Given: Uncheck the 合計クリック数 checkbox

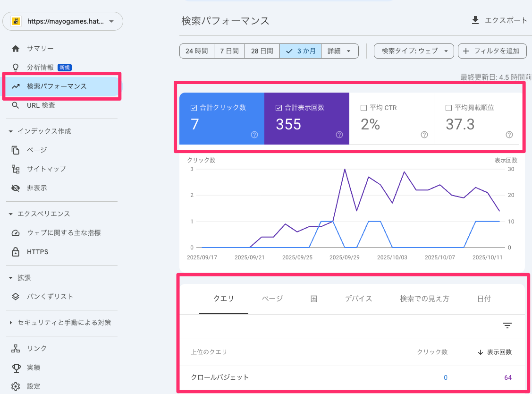Looking at the screenshot, I should click(x=194, y=108).
